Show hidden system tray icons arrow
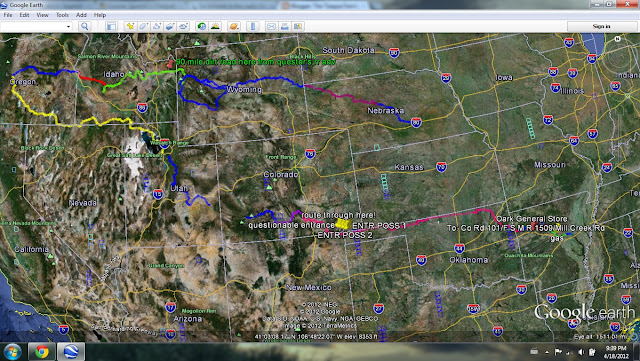This screenshot has width=640, height=361. point(547,352)
